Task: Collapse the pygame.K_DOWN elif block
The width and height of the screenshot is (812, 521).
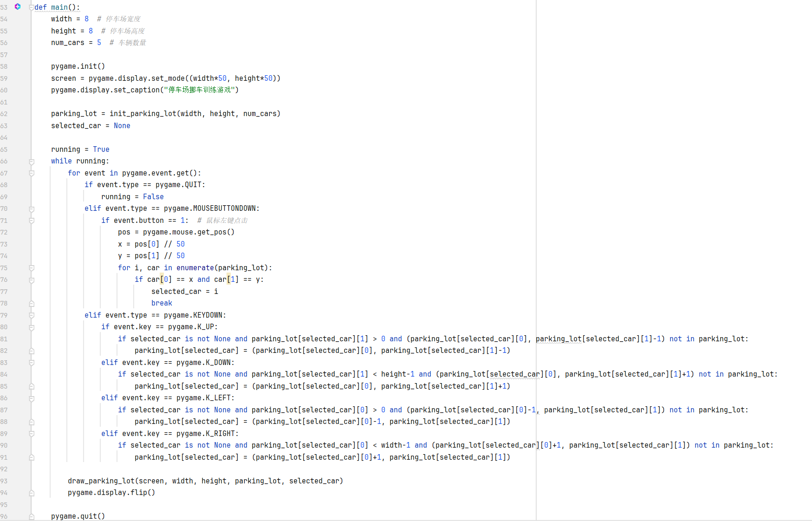Action: (32, 363)
